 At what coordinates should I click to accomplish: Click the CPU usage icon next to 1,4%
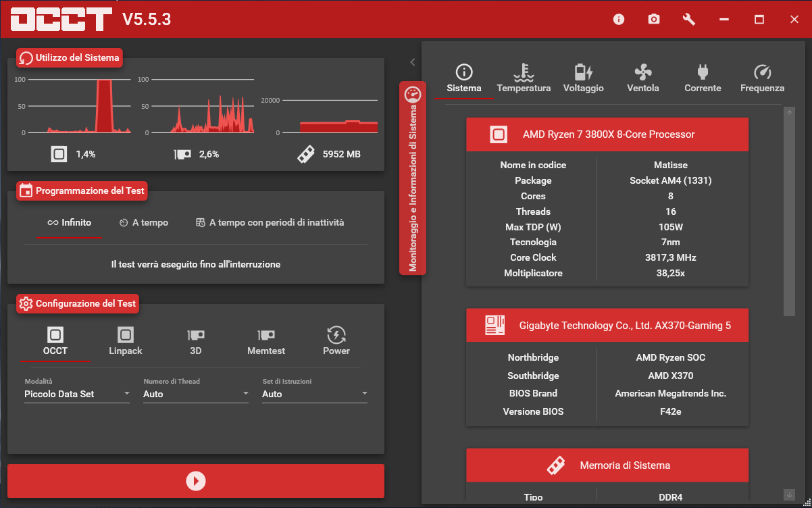click(x=59, y=154)
